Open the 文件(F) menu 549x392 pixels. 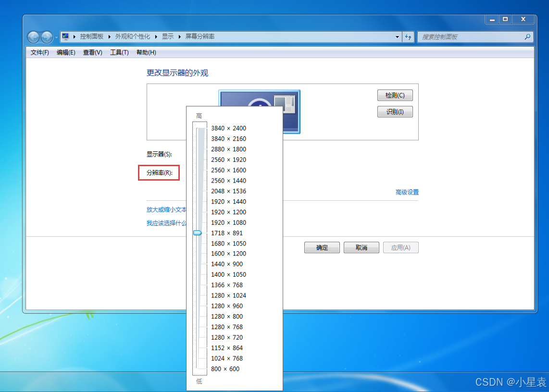39,52
